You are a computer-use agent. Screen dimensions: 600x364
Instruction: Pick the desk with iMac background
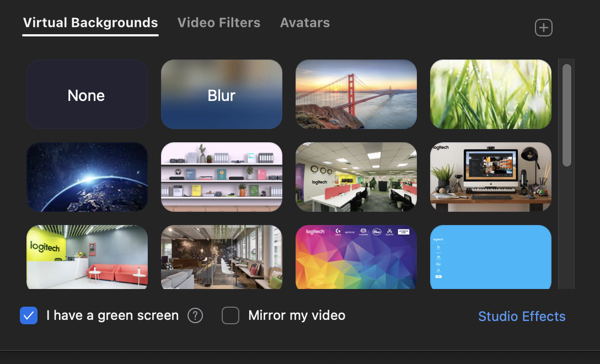click(491, 176)
